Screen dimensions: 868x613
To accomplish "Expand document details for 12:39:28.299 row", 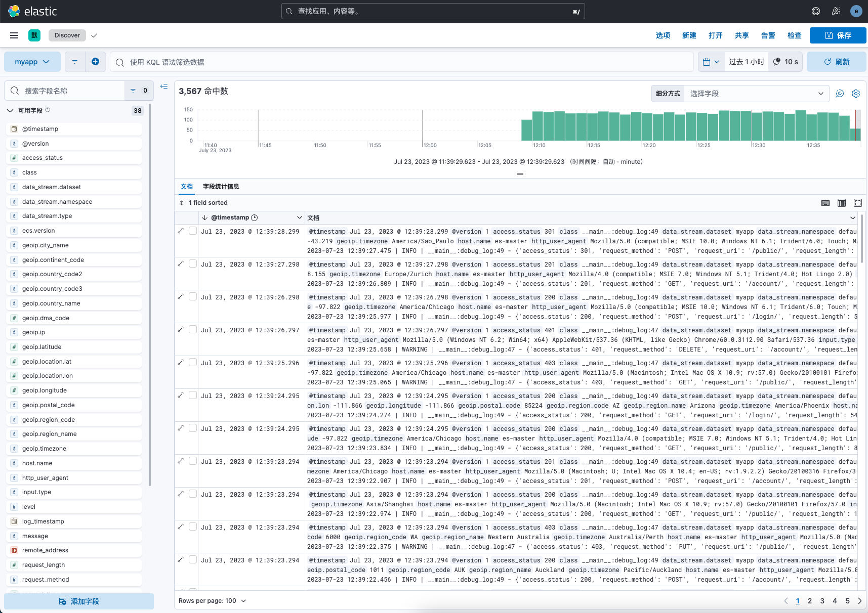I will pyautogui.click(x=181, y=231).
